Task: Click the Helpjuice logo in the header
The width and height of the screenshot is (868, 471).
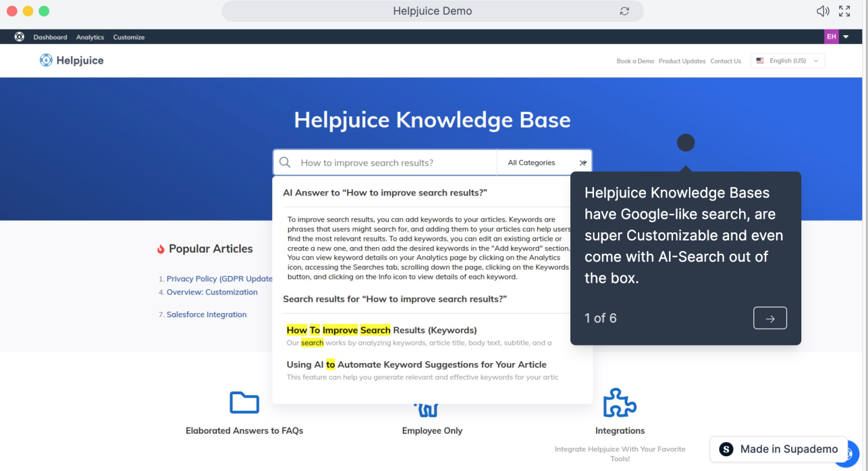Action: pos(71,60)
